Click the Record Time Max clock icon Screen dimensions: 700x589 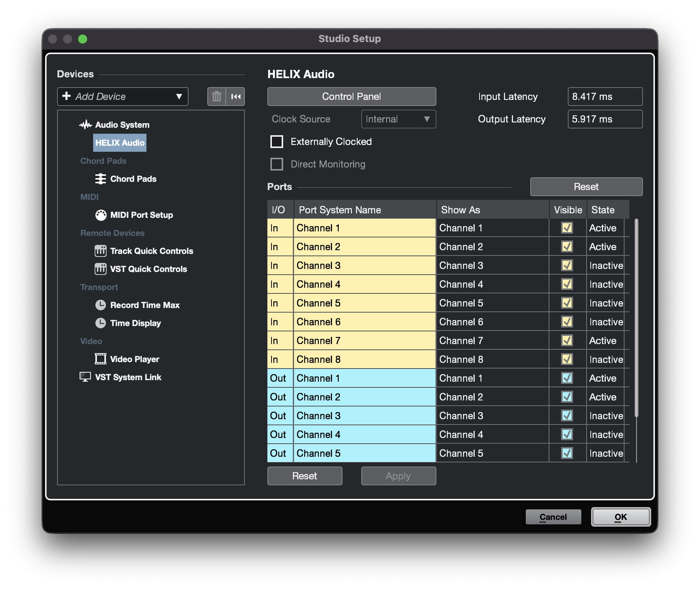[100, 305]
